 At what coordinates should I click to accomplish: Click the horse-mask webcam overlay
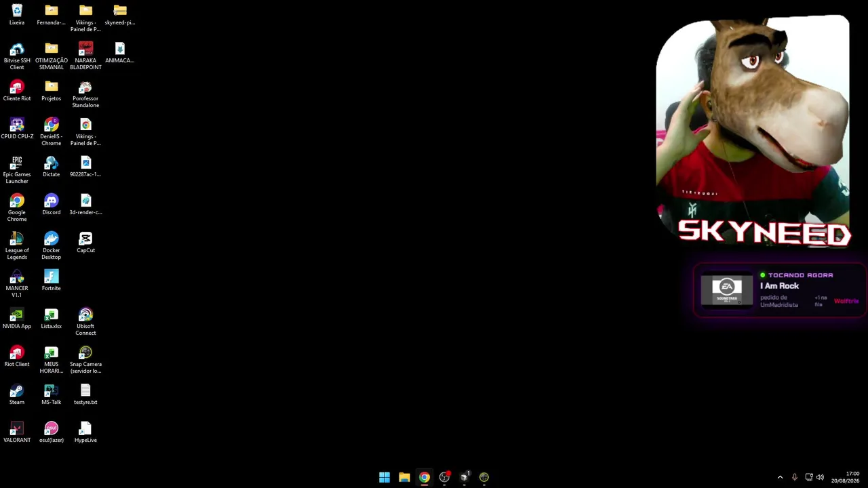[x=753, y=130]
